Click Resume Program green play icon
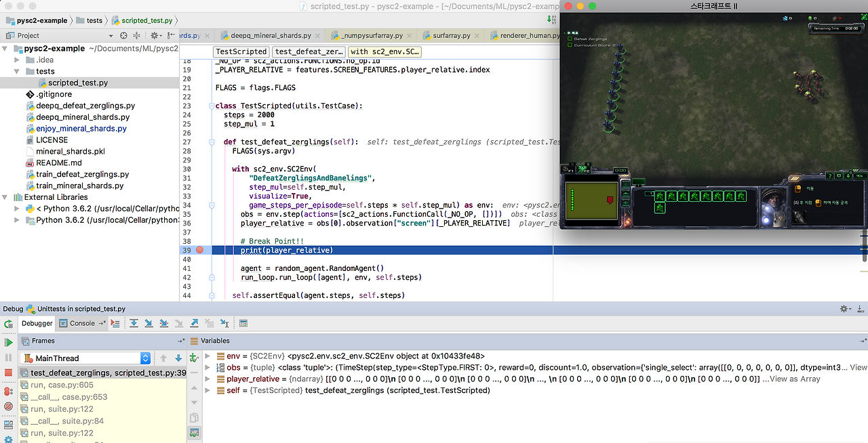 point(8,343)
